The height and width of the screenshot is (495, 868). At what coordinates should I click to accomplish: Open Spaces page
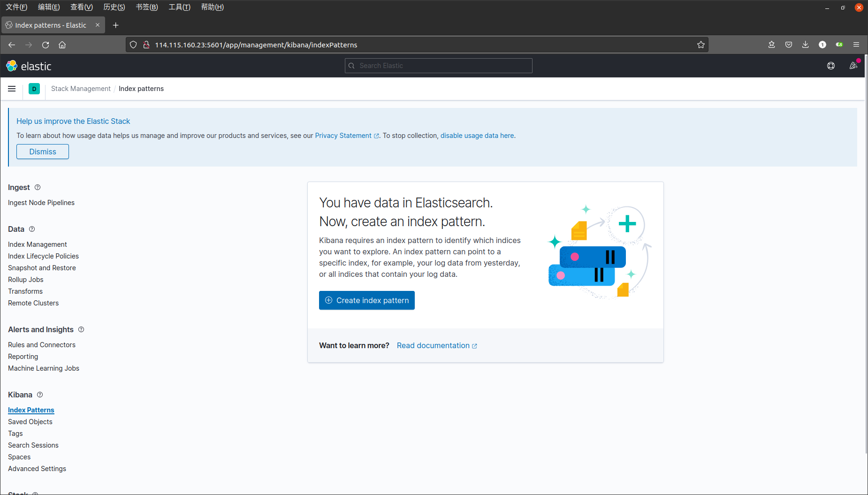click(19, 457)
